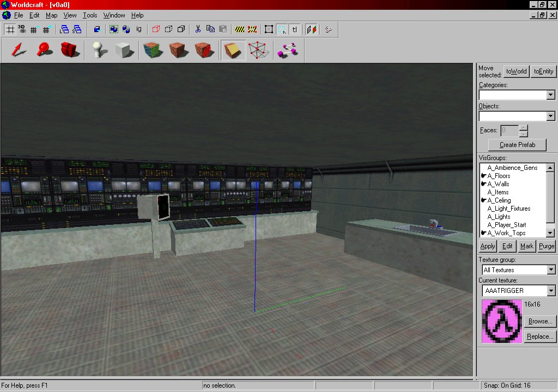Click the Replace... texture button
The width and height of the screenshot is (558, 392).
click(x=540, y=336)
